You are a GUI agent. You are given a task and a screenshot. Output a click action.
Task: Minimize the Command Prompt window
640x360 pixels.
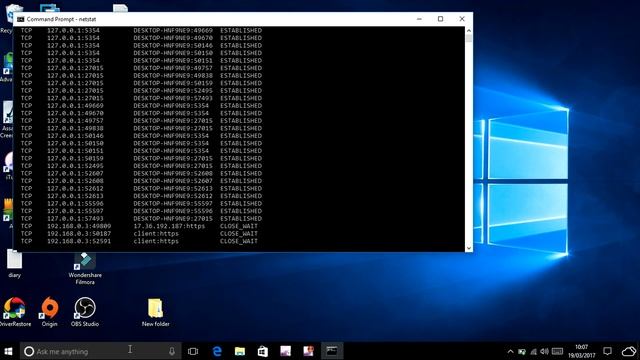click(x=419, y=19)
